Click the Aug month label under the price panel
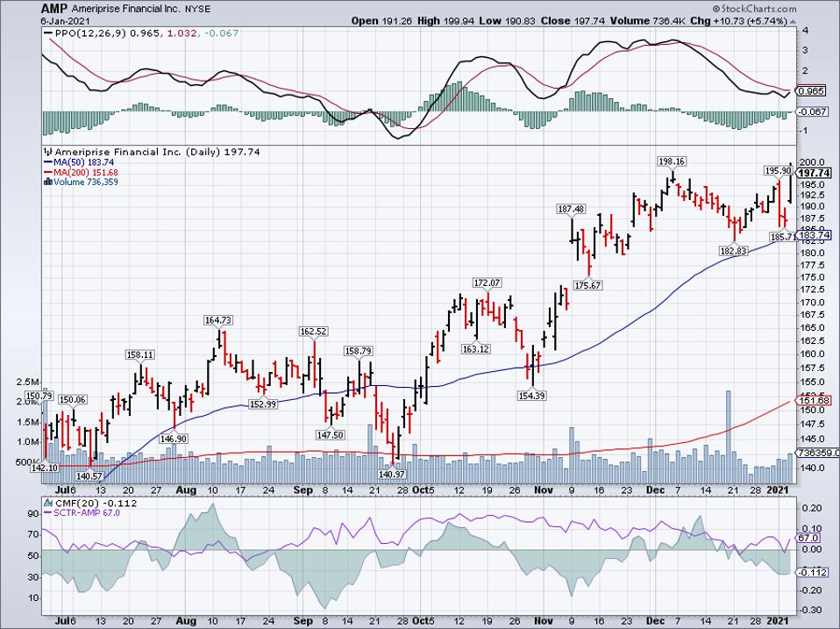This screenshot has width=840, height=629. [186, 490]
